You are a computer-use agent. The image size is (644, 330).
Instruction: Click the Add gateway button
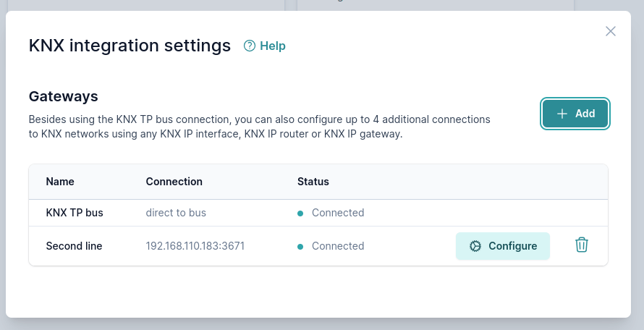pos(575,114)
